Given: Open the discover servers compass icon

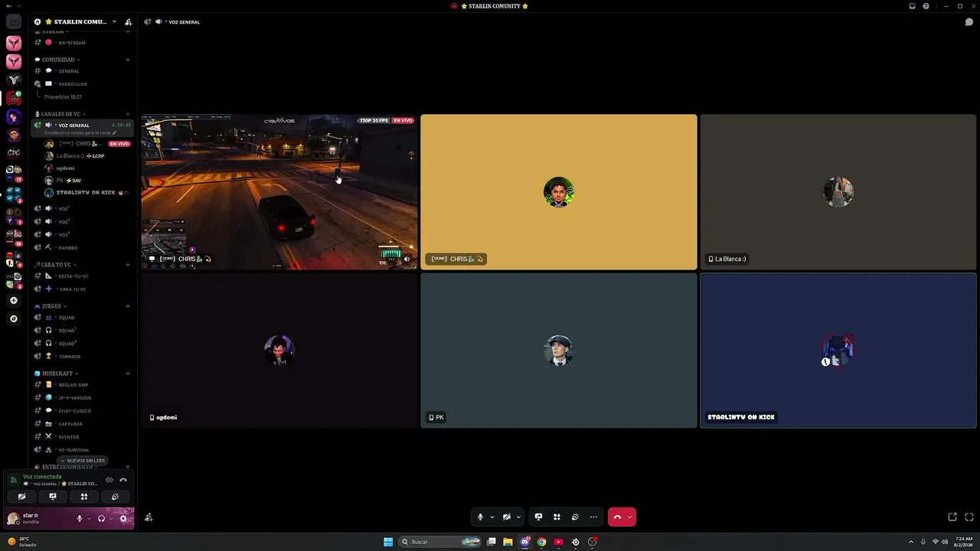Looking at the screenshot, I should point(14,318).
